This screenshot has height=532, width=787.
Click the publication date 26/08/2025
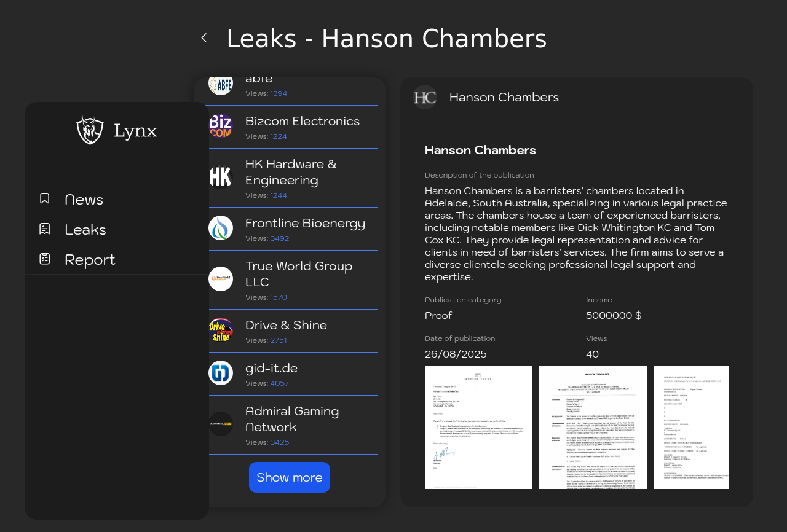456,354
